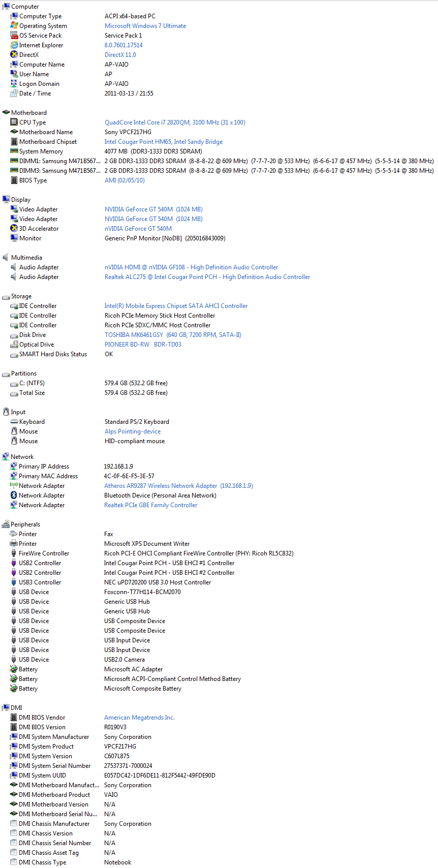Click the Motherboard section icon
The height and width of the screenshot is (868, 438).
click(6, 113)
